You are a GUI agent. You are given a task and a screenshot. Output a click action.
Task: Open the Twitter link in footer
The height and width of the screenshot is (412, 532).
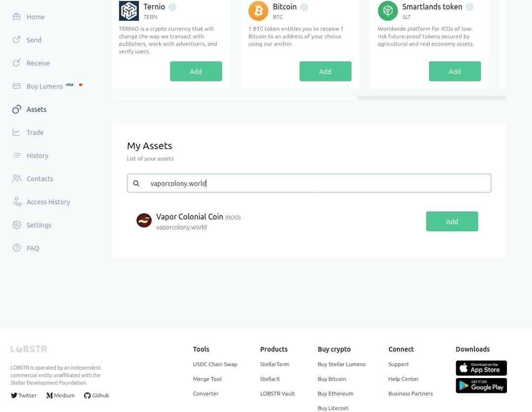click(x=24, y=395)
